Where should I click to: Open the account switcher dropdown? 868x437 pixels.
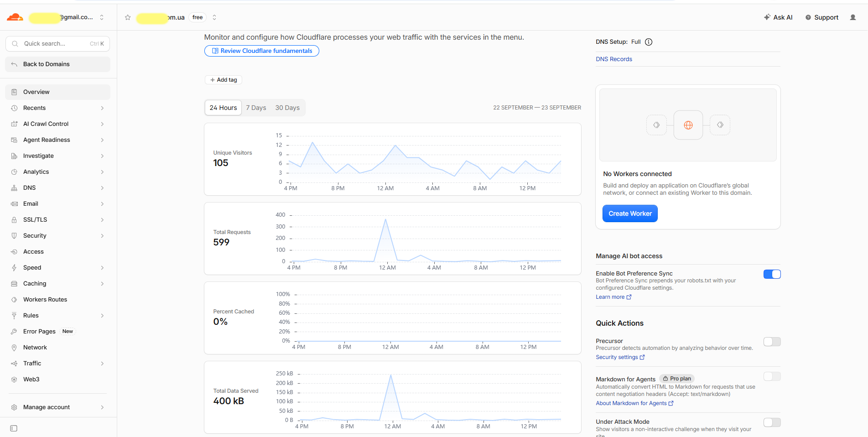click(102, 17)
